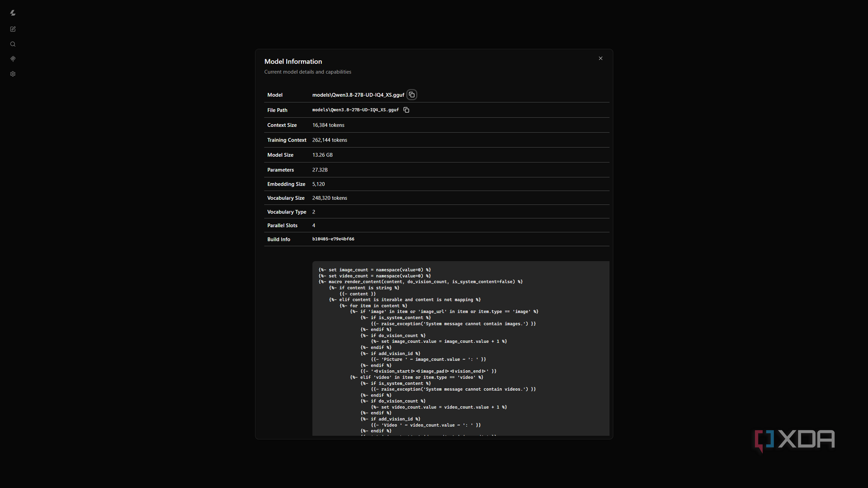
Task: Open settings via the gear icon
Action: (x=13, y=74)
